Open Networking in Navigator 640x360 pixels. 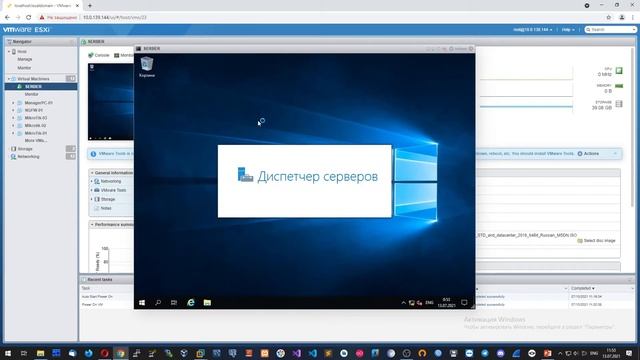tap(28, 157)
